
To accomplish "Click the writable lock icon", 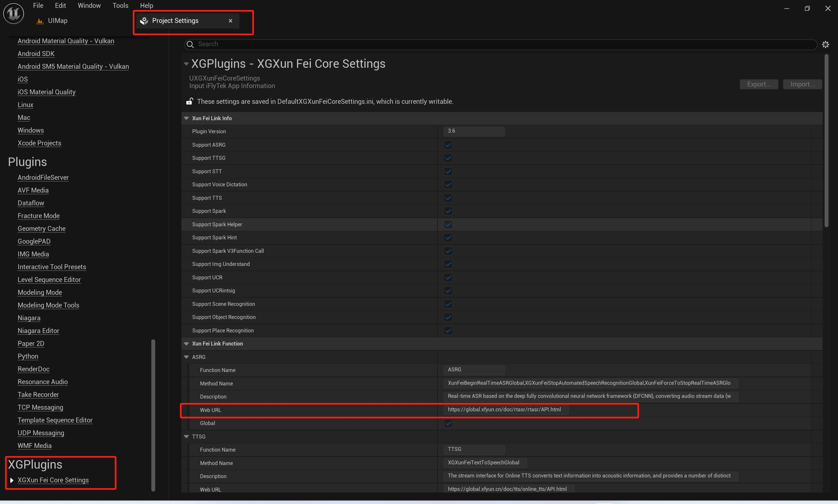I will click(190, 101).
